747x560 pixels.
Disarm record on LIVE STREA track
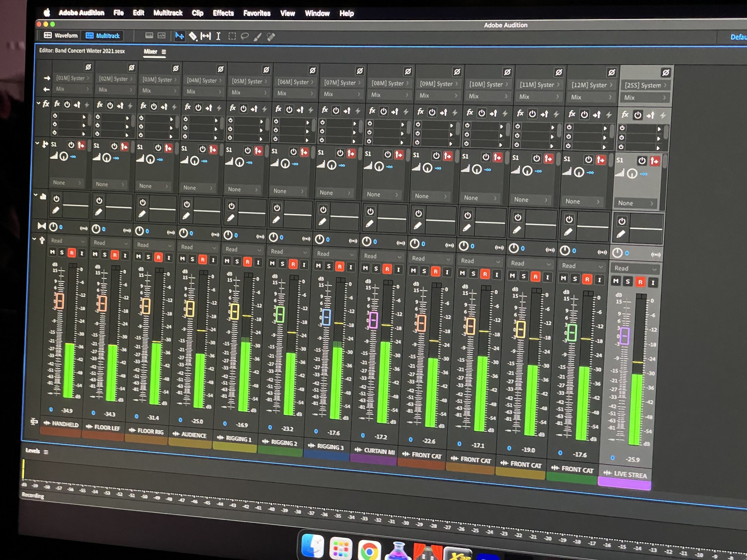pyautogui.click(x=640, y=282)
